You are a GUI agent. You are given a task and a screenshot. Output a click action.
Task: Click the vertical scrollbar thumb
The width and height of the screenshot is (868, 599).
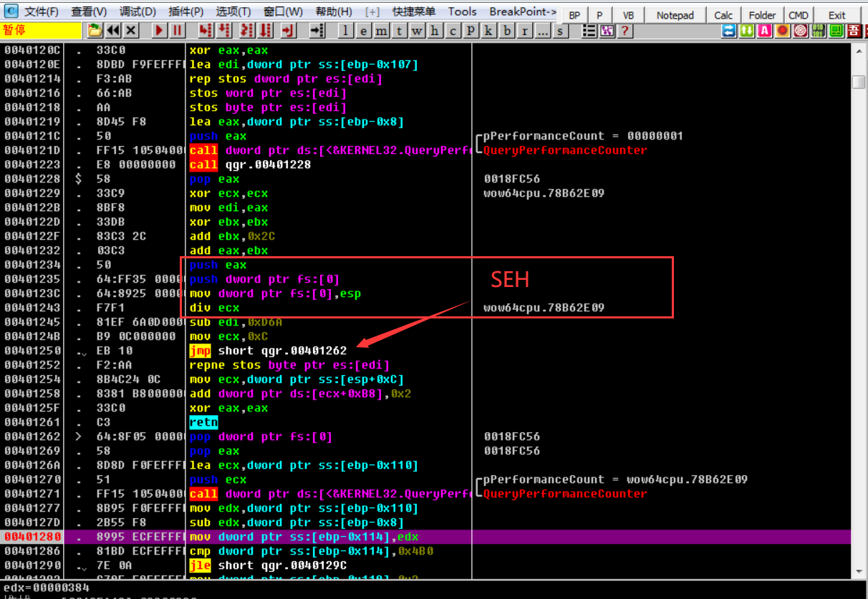tap(859, 82)
